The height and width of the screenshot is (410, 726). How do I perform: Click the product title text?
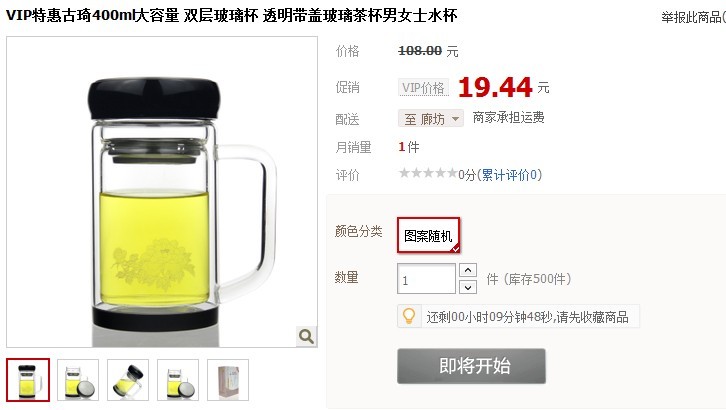point(232,15)
